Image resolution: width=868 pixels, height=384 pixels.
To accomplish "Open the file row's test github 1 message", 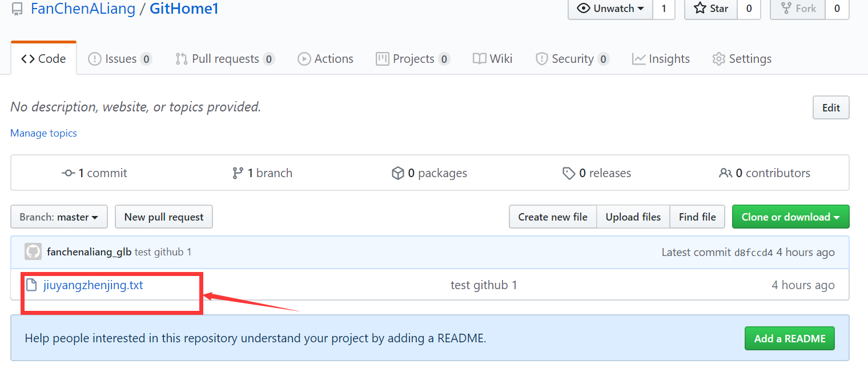I will point(484,285).
